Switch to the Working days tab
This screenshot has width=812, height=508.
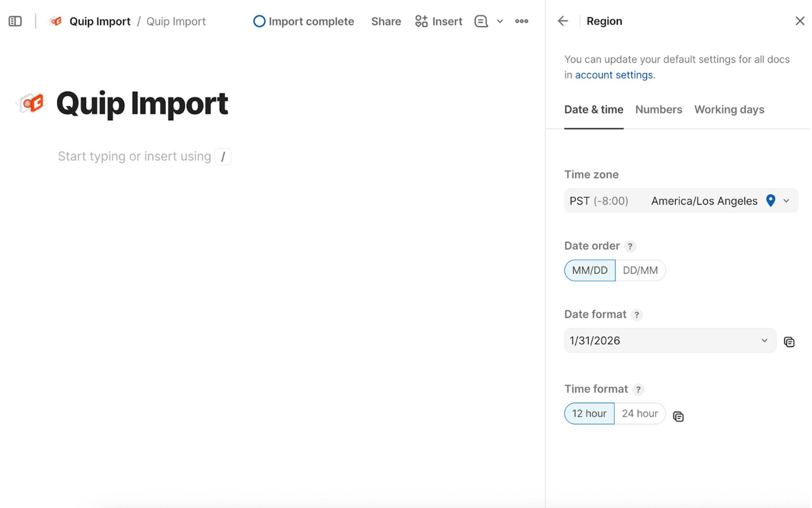729,110
